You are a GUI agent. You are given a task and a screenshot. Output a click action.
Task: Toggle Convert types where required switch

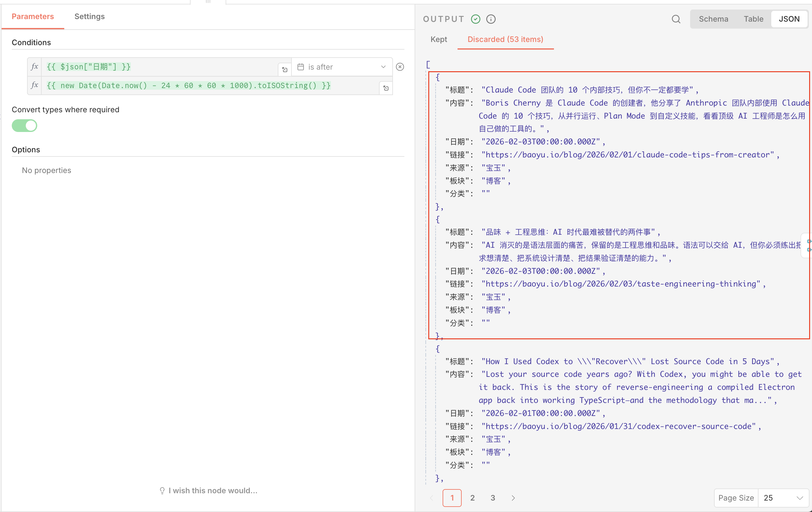coord(24,126)
